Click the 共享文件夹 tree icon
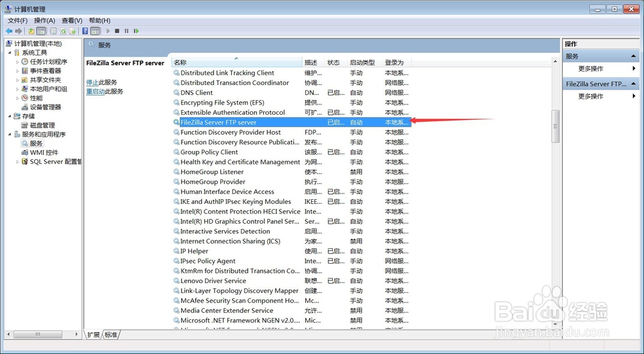Image resolution: width=644 pixels, height=354 pixels. [x=24, y=80]
